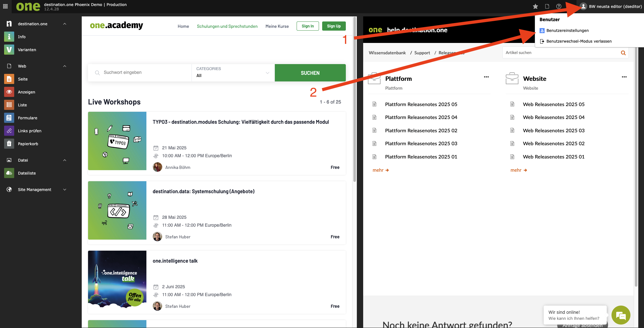
Task: Click the Suchwort eingeben search field
Action: tap(140, 73)
